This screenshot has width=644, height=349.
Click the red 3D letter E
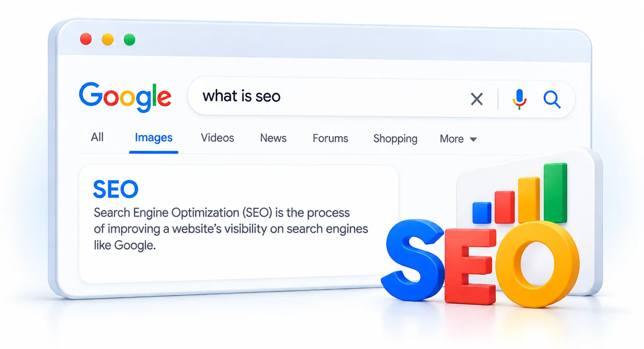coord(470,266)
